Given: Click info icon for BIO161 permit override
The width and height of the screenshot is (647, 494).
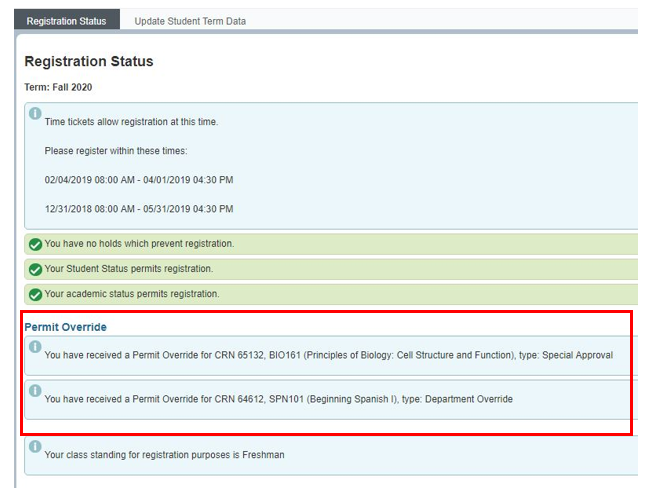Looking at the screenshot, I should point(35,346).
